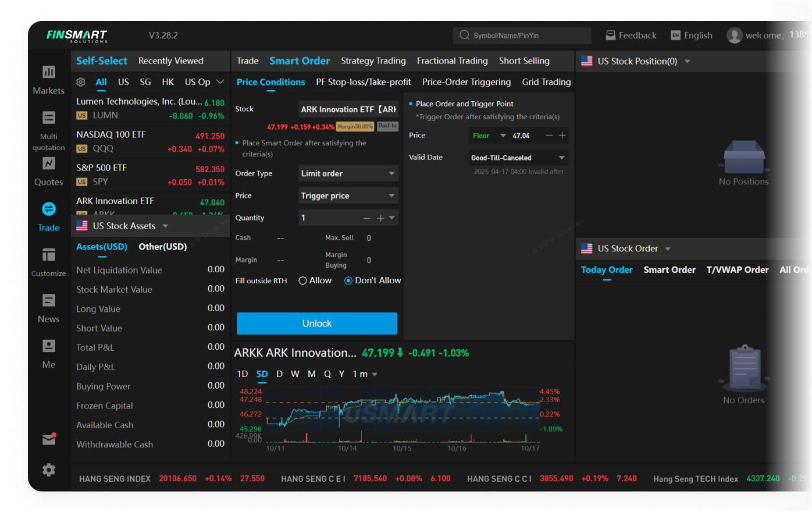This screenshot has width=812, height=512.
Task: Expand US Stock Order dropdown arrow
Action: click(668, 248)
